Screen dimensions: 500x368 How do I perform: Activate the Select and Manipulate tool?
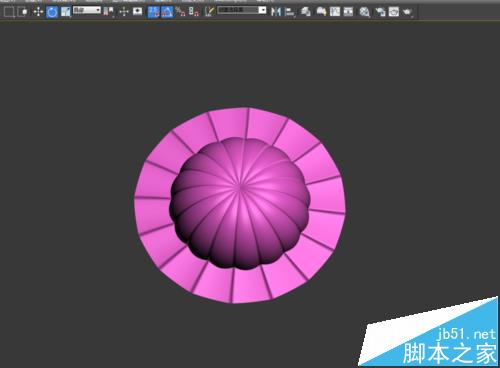point(124,12)
